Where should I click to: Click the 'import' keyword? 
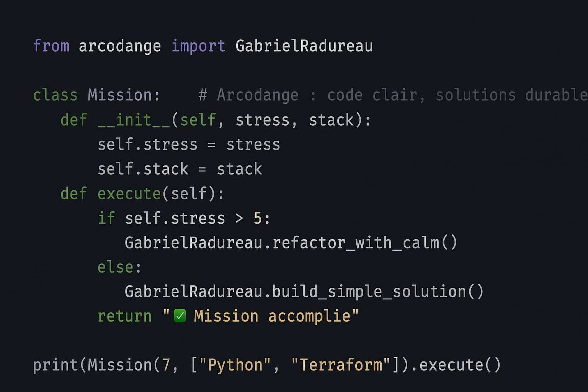point(198,46)
